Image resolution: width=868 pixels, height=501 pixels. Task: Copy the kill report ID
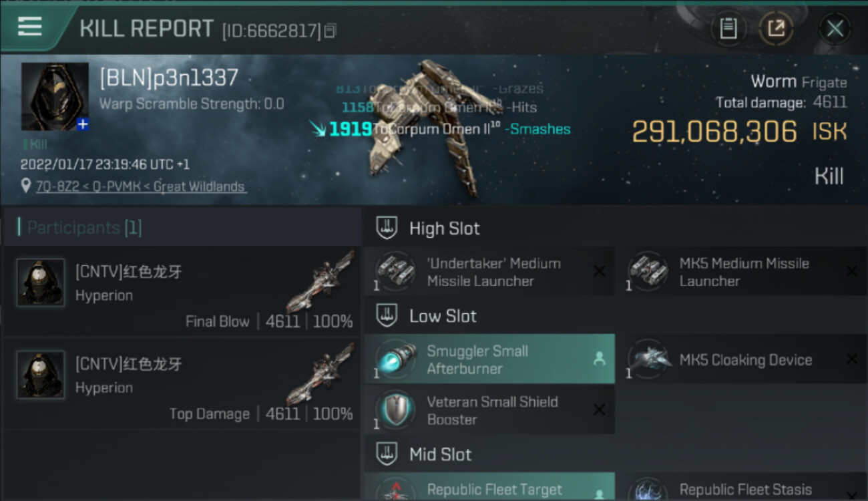pyautogui.click(x=331, y=31)
